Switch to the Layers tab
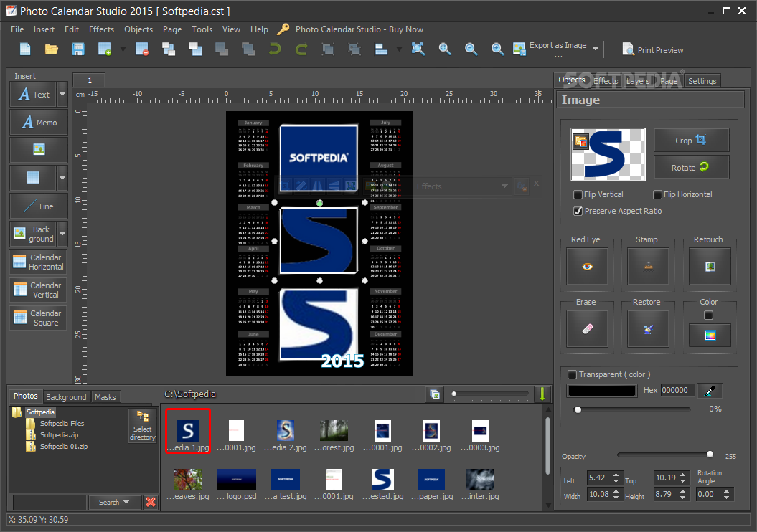This screenshot has height=532, width=757. click(638, 80)
